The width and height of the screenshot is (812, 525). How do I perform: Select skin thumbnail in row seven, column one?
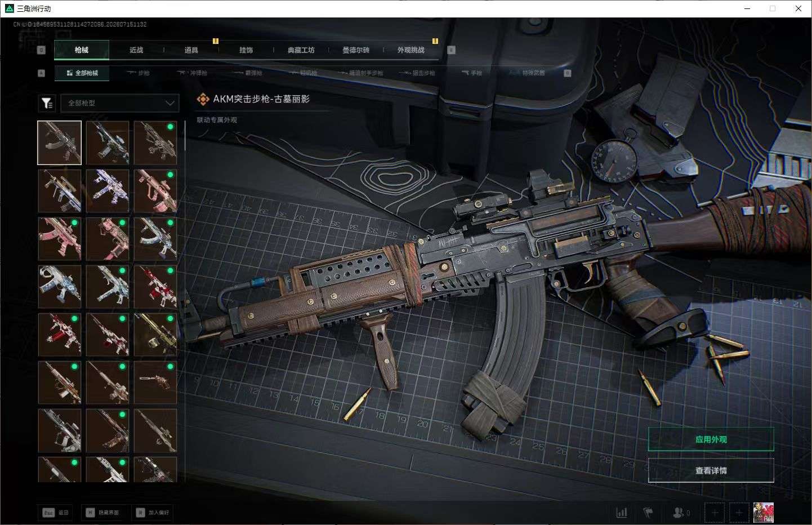coord(60,430)
